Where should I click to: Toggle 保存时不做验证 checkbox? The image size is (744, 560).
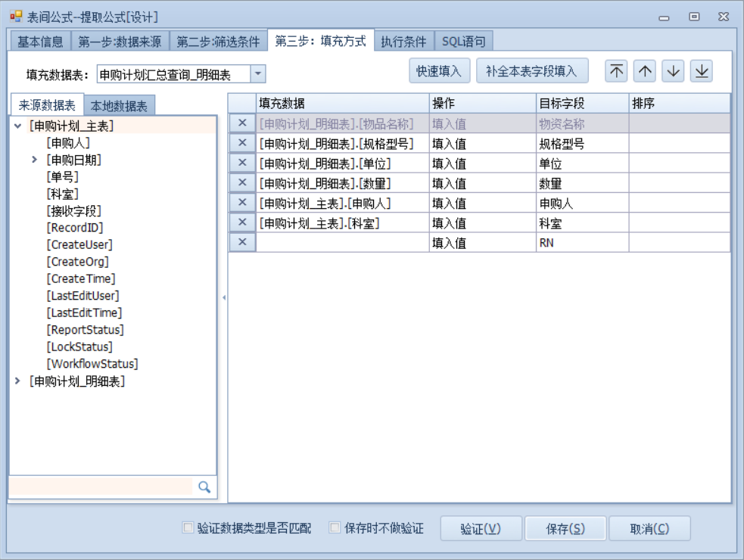tap(335, 528)
